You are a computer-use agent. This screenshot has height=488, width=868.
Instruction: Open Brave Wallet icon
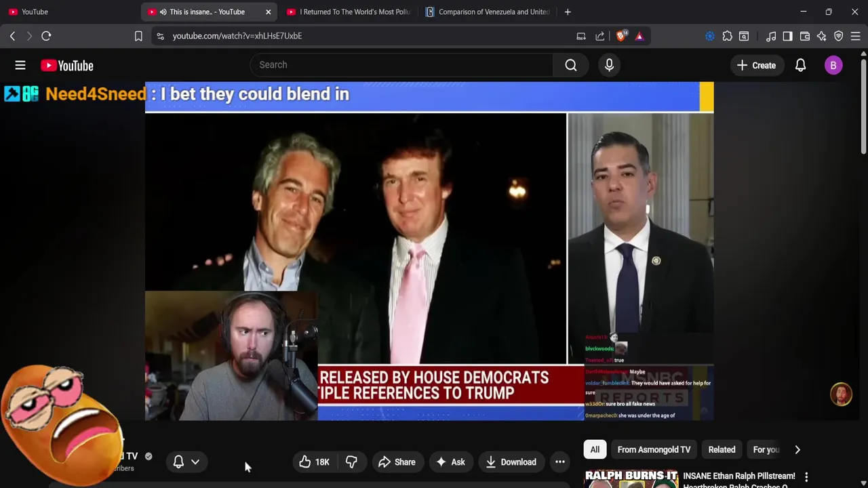pos(805,36)
